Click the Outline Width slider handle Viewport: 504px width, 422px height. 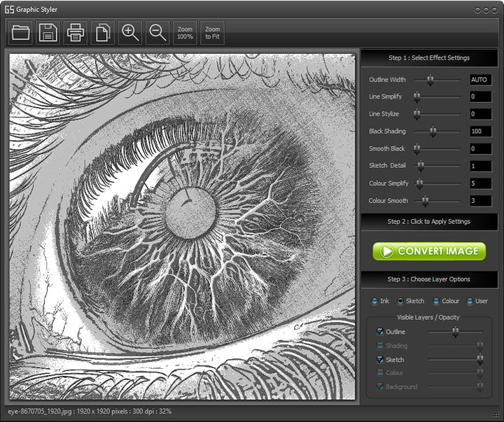[x=430, y=80]
